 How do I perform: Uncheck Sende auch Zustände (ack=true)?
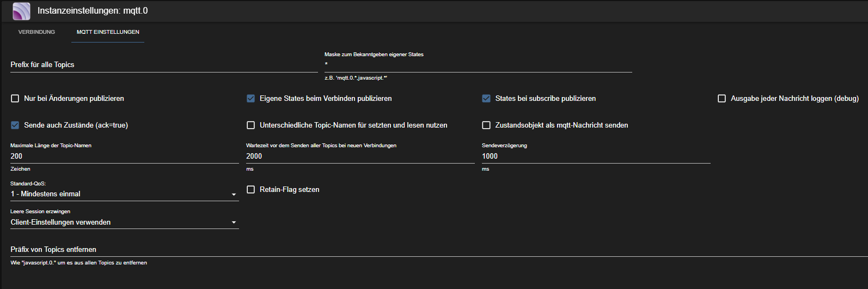click(15, 125)
